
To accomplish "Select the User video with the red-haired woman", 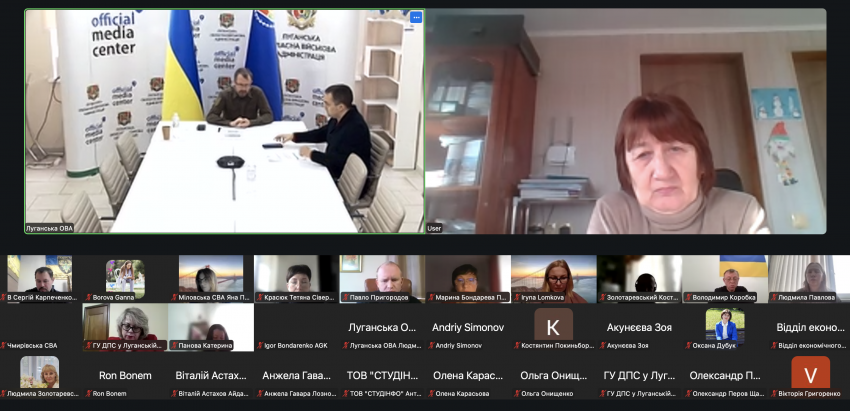I will [x=626, y=121].
